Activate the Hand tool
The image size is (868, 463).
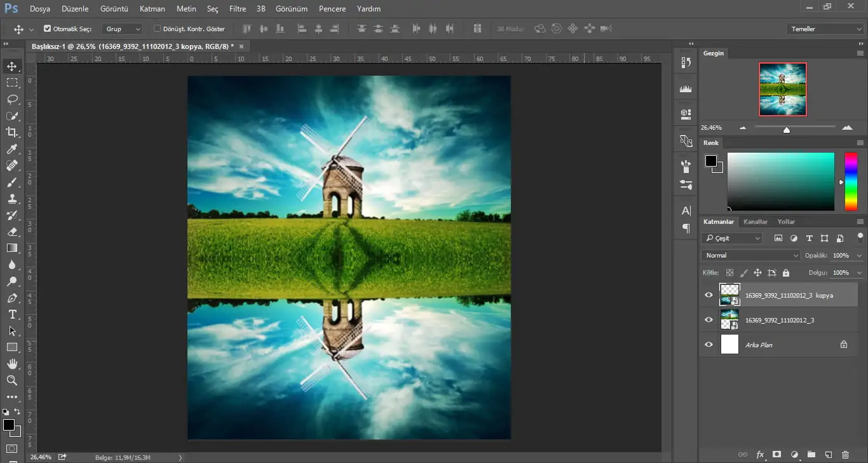tap(12, 364)
